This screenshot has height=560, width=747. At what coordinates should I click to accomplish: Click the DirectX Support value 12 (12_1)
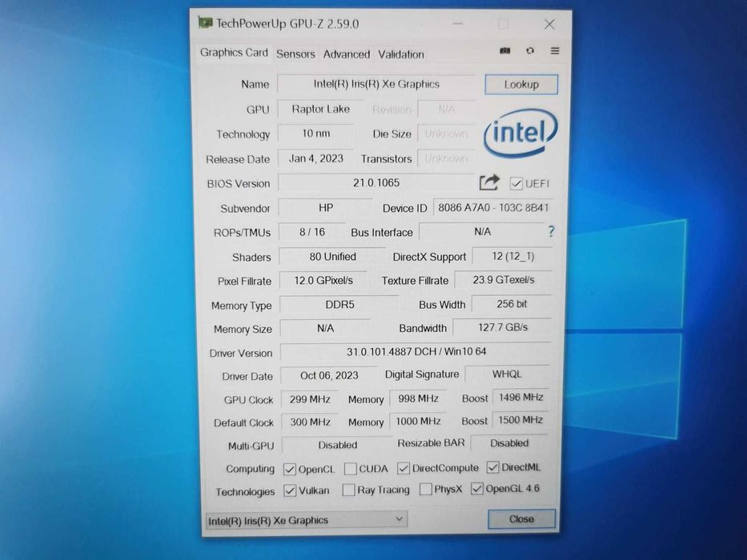click(512, 256)
